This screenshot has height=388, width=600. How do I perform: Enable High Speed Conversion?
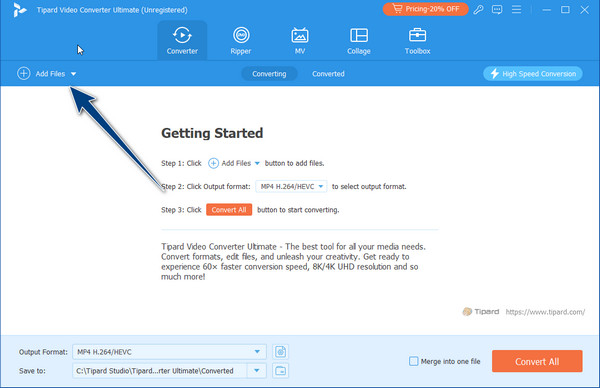tap(533, 73)
